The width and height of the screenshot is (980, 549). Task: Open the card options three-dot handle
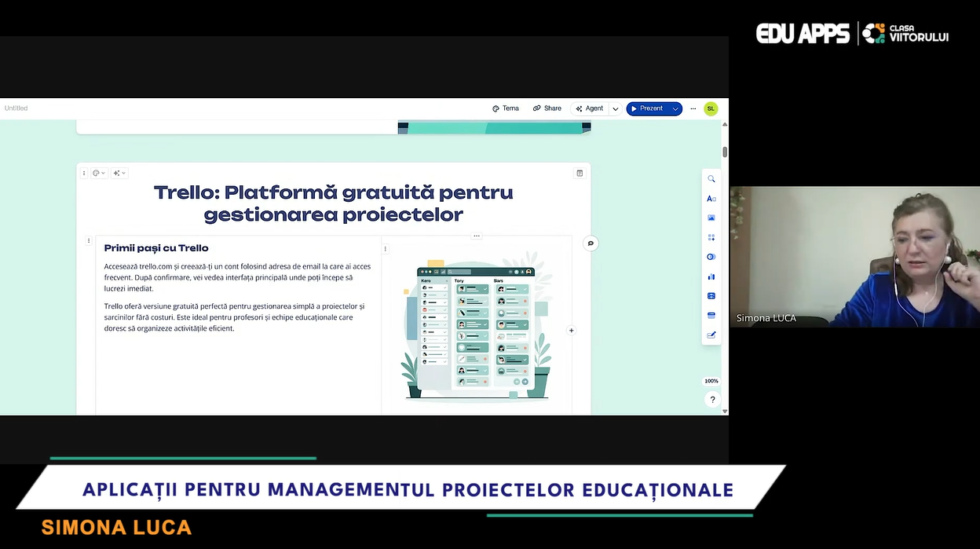pos(84,173)
